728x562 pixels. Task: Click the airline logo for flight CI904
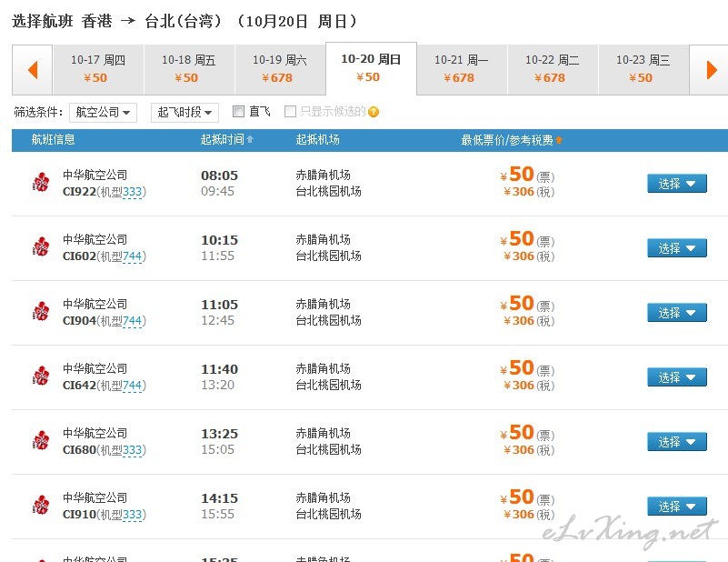[x=41, y=311]
